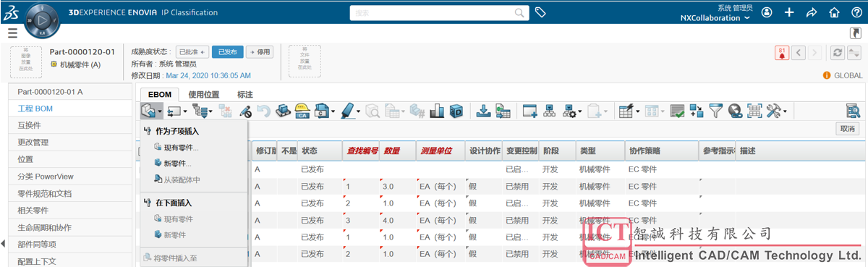This screenshot has height=267, width=868.
Task: Click the red notification bell icon
Action: [x=782, y=53]
